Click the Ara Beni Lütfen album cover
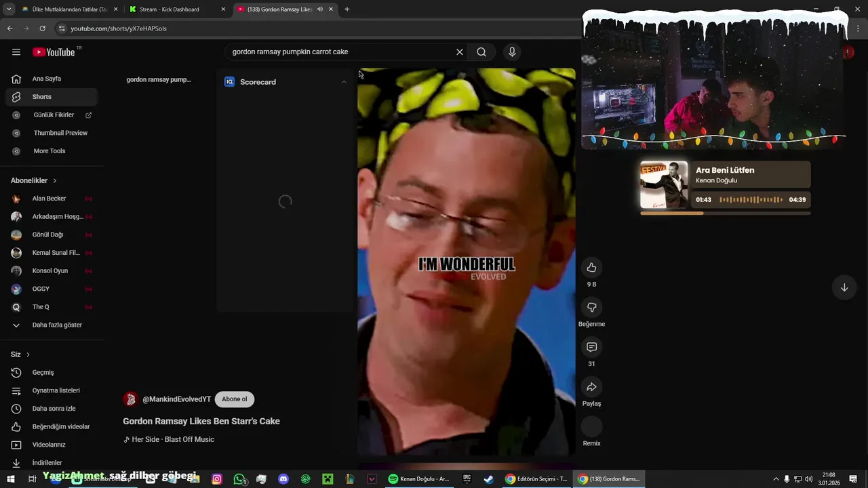The width and height of the screenshot is (868, 488). (x=664, y=184)
